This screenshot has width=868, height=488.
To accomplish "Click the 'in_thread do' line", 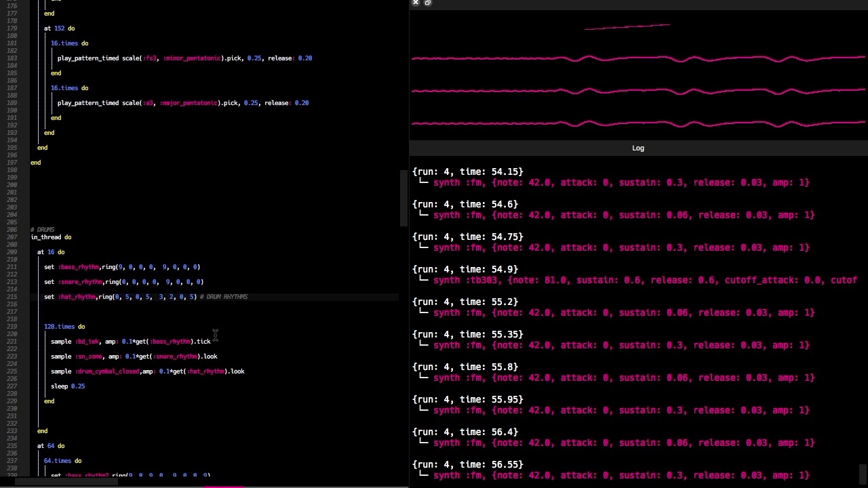I will (x=51, y=237).
